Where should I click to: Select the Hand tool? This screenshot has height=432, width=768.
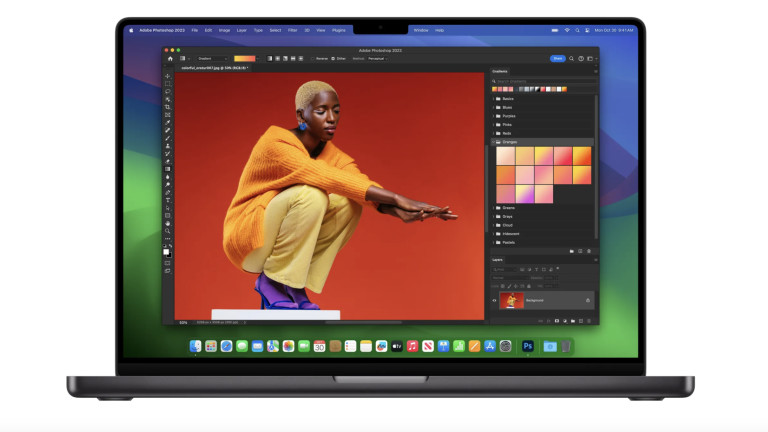[x=167, y=223]
